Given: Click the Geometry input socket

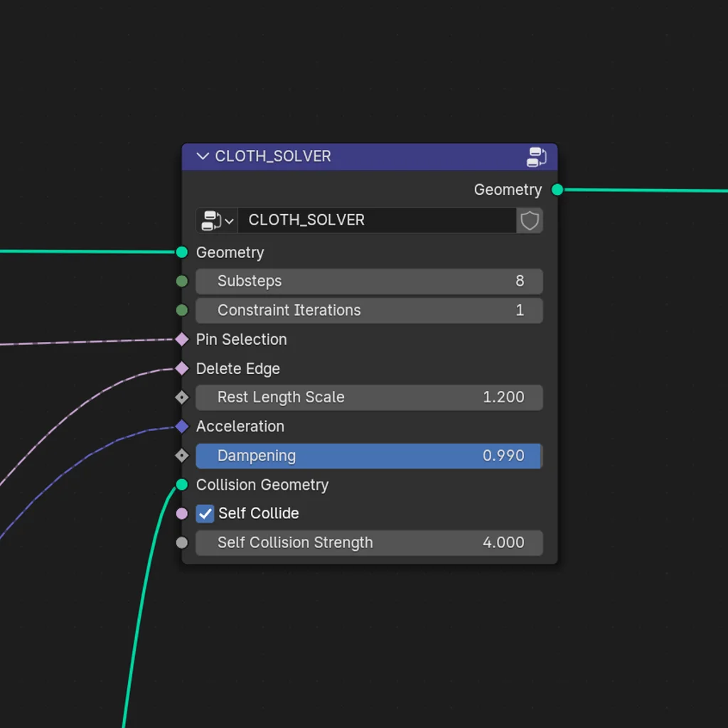Looking at the screenshot, I should [182, 252].
